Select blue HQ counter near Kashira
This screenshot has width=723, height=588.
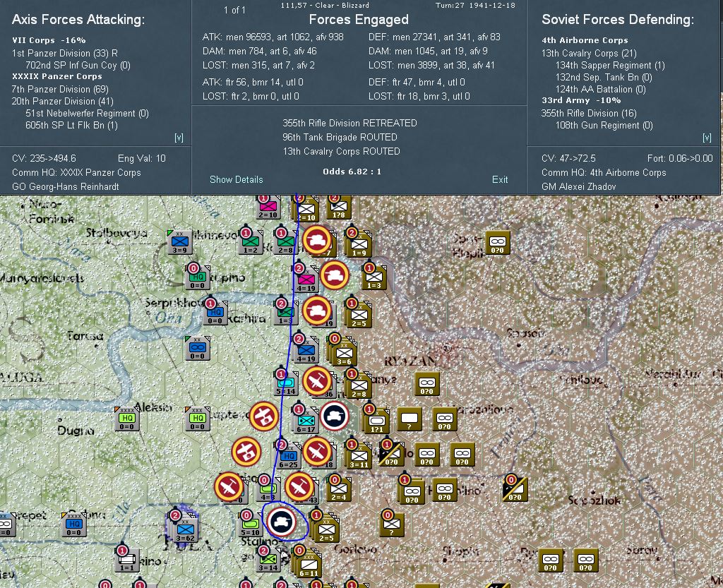[x=215, y=313]
